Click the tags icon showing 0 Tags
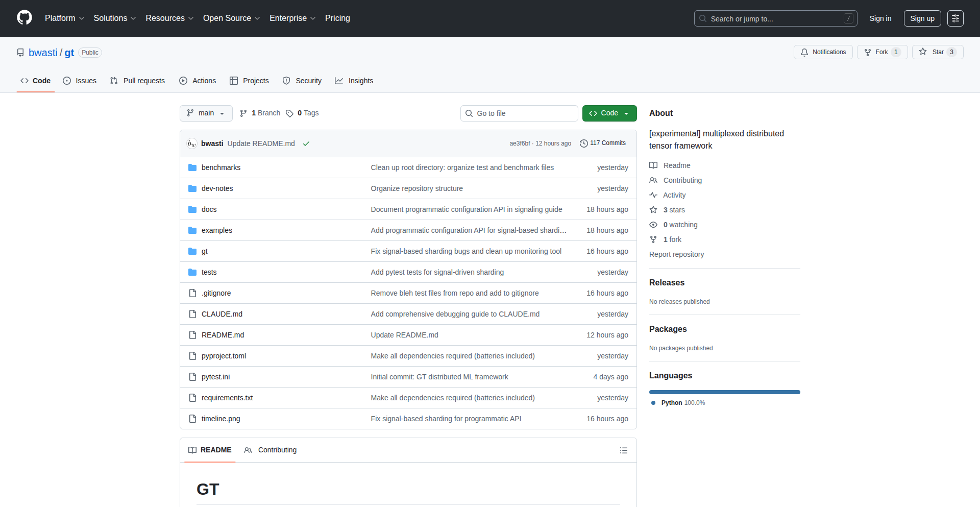Image resolution: width=980 pixels, height=507 pixels. pyautogui.click(x=289, y=113)
